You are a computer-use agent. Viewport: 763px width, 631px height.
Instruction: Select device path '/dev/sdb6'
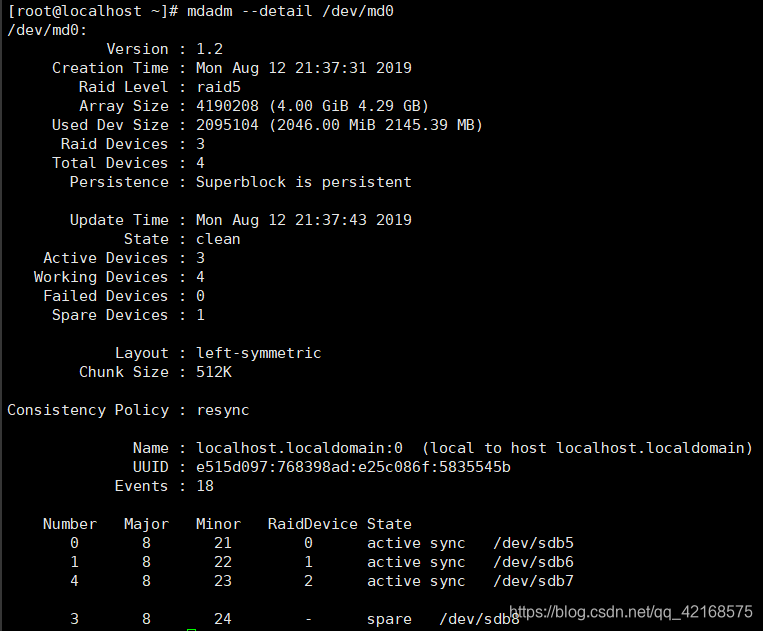click(533, 562)
